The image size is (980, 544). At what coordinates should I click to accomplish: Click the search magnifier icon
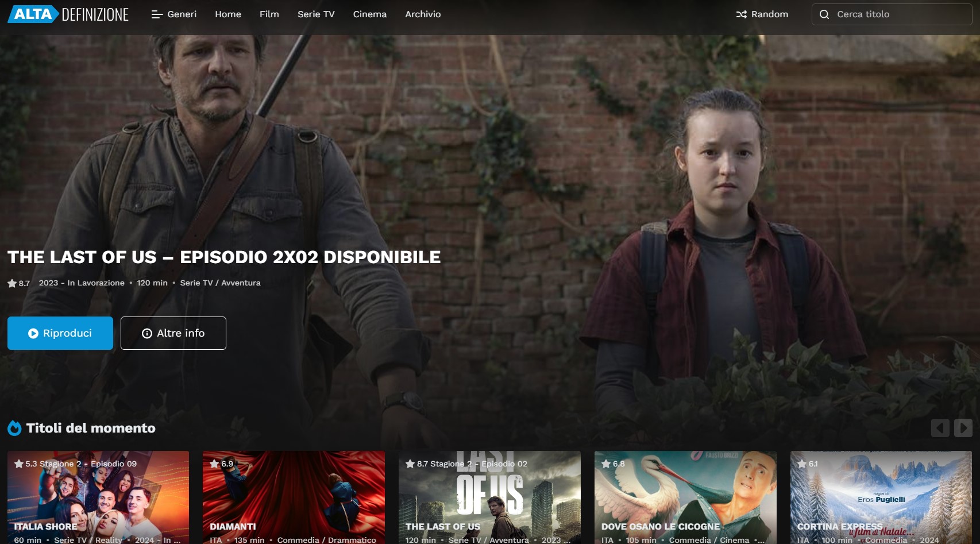click(824, 14)
